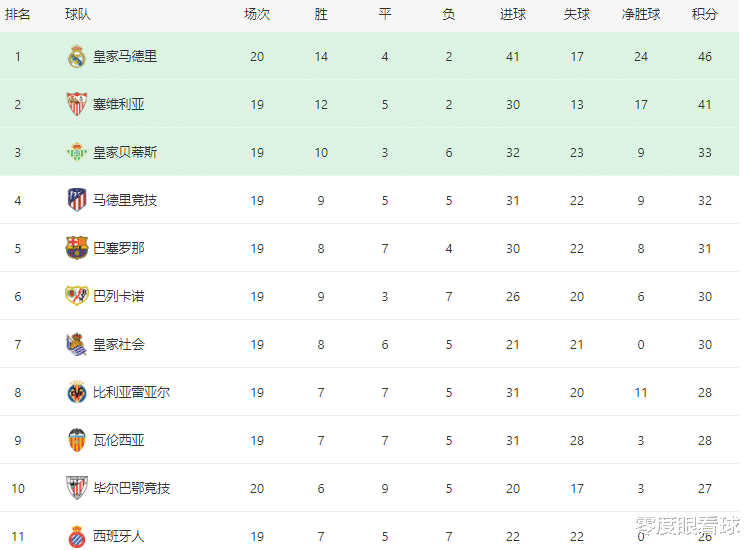Select the Rayo Vallecano crest
This screenshot has width=750, height=550.
(77, 296)
